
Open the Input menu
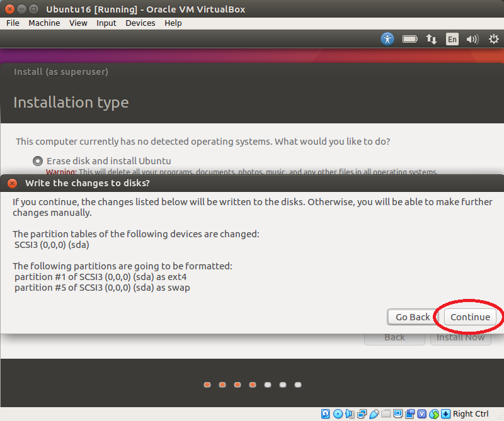click(106, 23)
